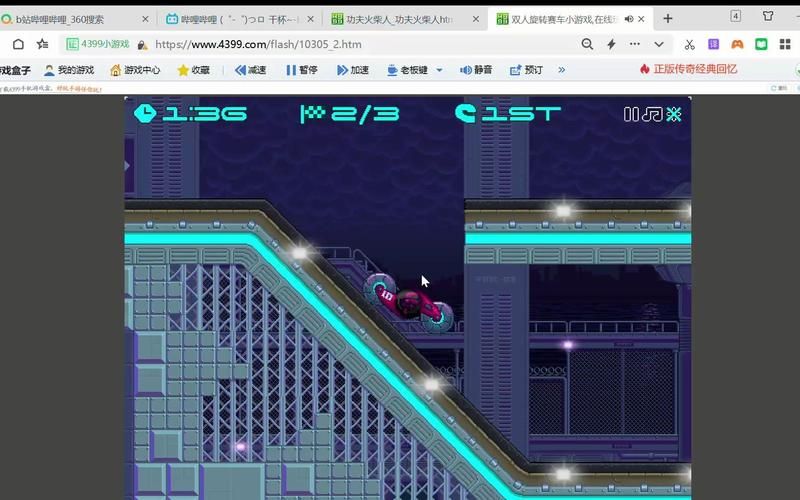800x500 pixels.
Task: Click the red motorcycle racer
Action: [x=409, y=303]
